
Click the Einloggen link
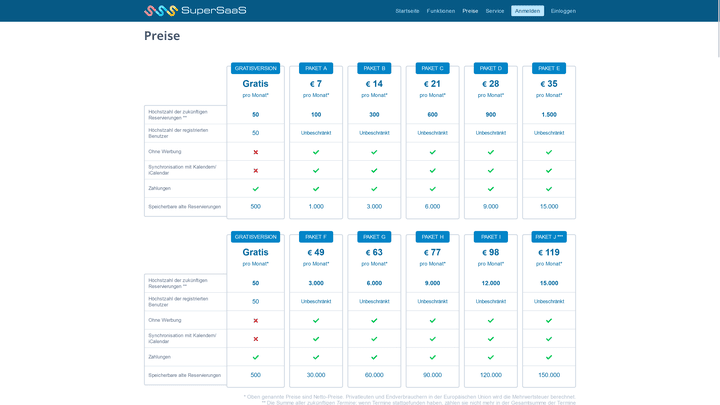click(563, 11)
